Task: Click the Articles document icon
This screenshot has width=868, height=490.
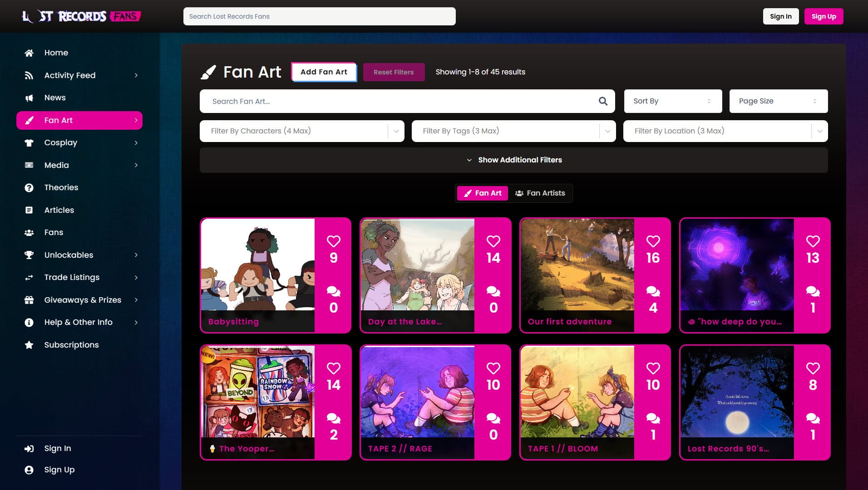Action: click(29, 210)
